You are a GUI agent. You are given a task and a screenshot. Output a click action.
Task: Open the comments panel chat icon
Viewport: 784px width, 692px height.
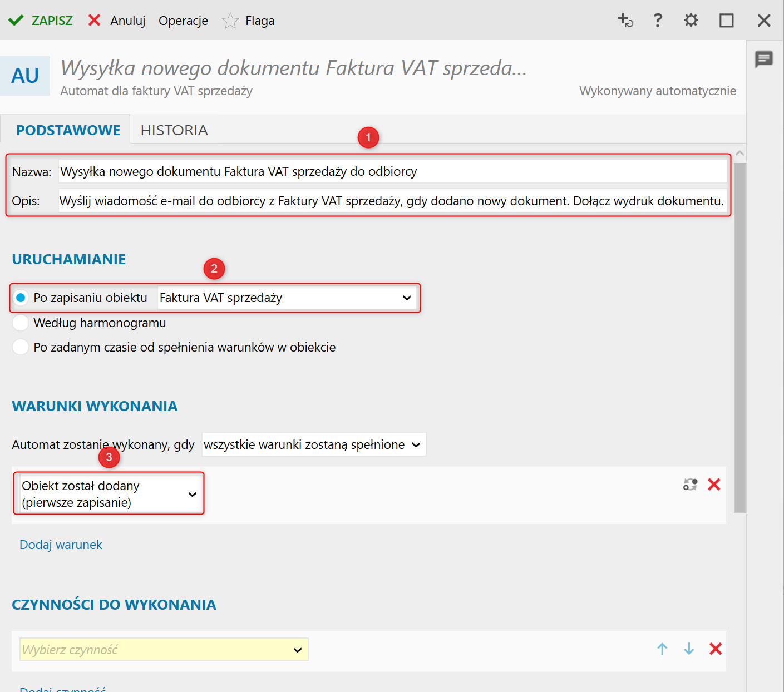point(763,58)
